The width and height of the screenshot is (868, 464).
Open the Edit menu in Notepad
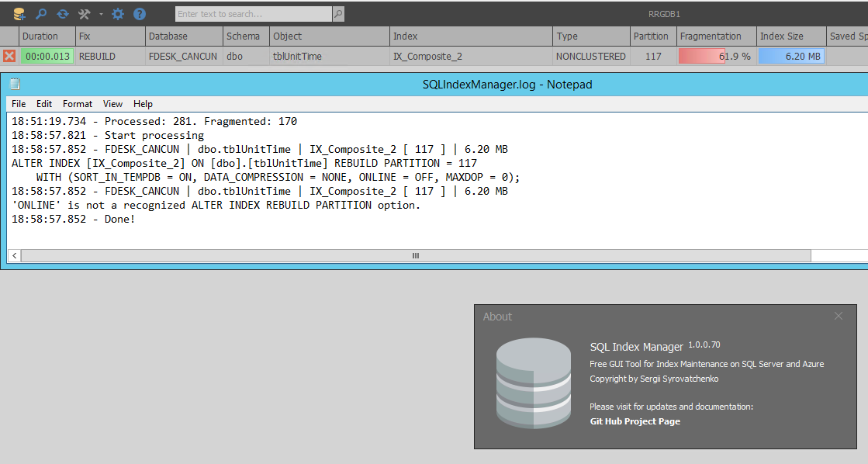[44, 103]
